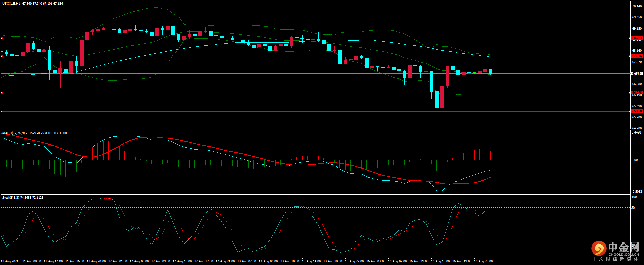This screenshot has height=265, width=644.
Task: Click the 65.690 price axis value
Action: 637,106
